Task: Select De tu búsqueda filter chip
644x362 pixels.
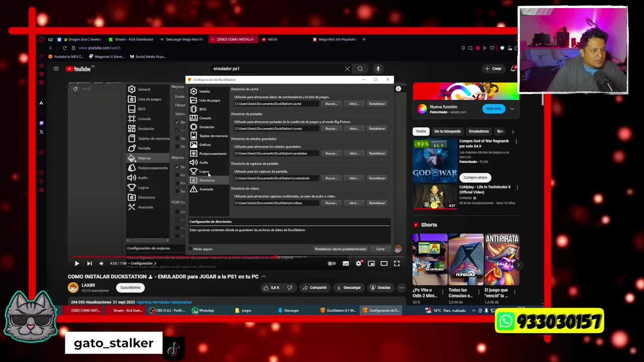Action: (x=447, y=131)
